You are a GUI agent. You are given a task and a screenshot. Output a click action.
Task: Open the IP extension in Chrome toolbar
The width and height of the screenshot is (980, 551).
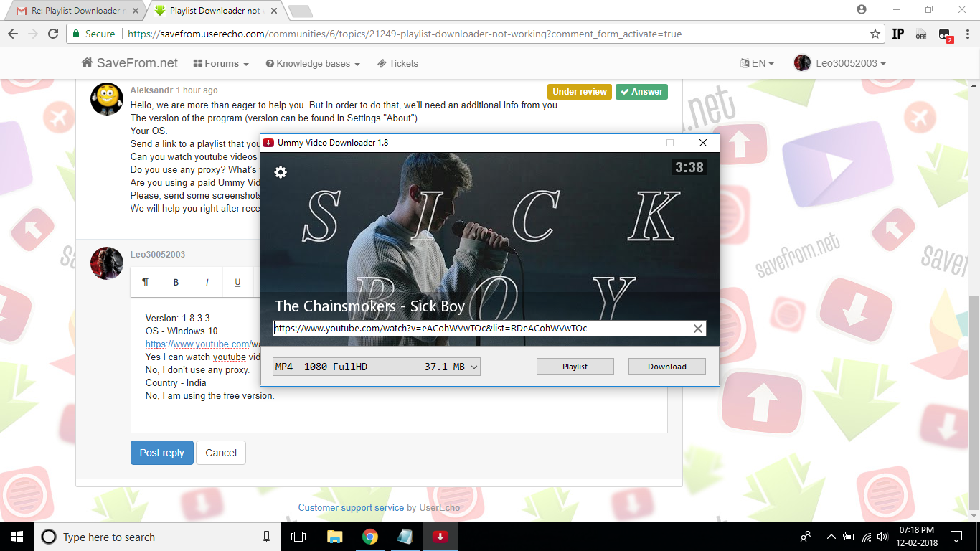898,34
